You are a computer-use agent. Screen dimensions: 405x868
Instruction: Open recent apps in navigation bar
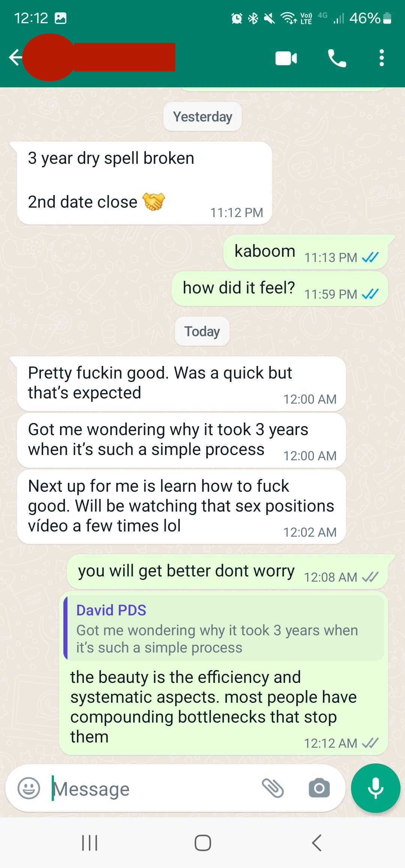tap(90, 843)
